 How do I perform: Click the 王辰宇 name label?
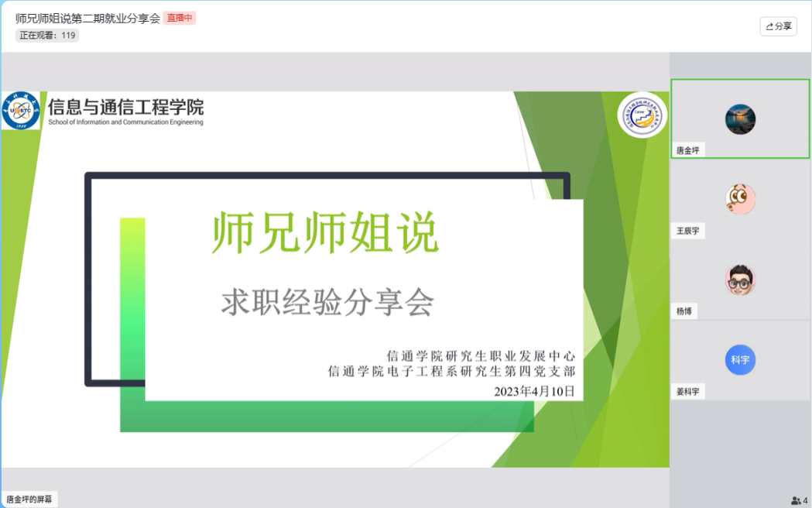(687, 231)
